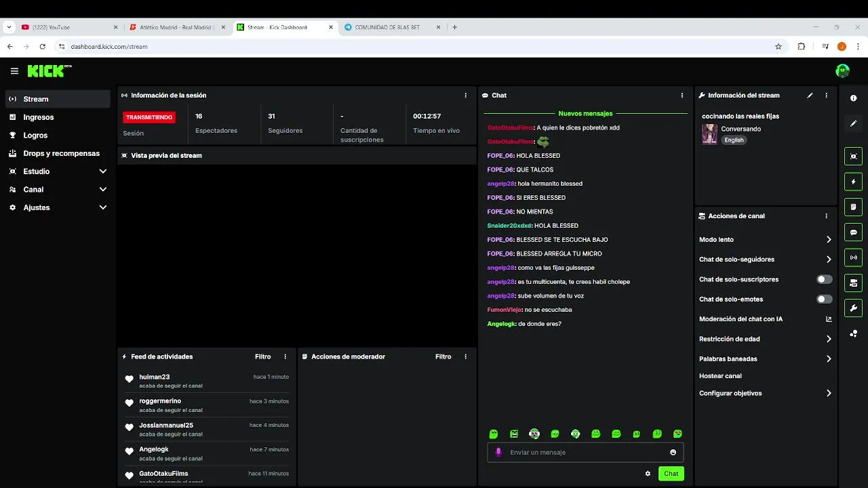Open the three-dot menu in the Chat header
The width and height of the screenshot is (868, 488).
coord(682,96)
